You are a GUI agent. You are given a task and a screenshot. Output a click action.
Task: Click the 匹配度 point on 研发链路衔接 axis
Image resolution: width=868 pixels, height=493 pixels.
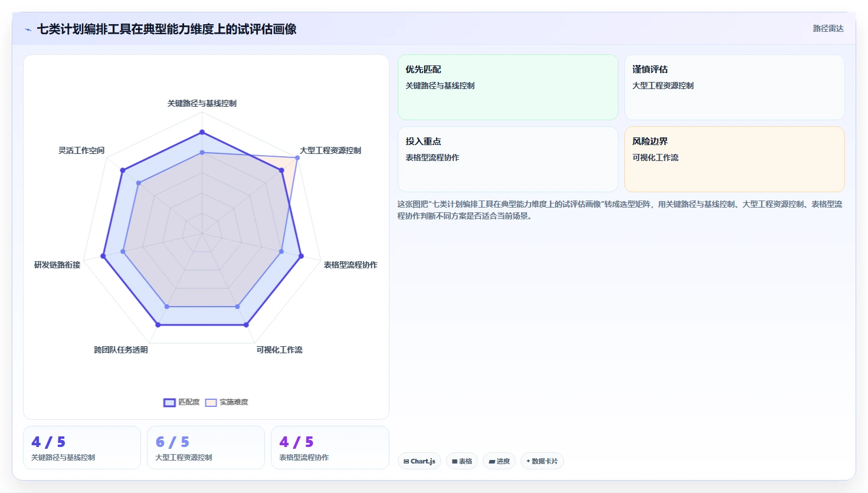coord(103,256)
